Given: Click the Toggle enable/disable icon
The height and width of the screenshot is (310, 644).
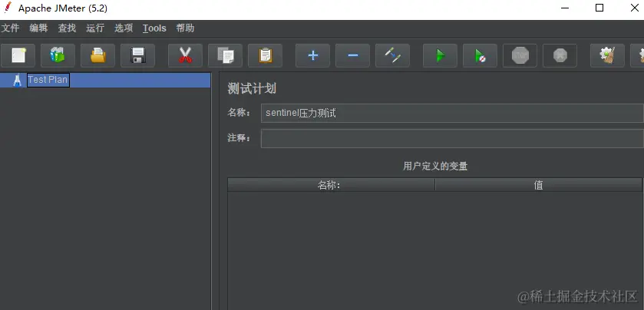Looking at the screenshot, I should [392, 55].
